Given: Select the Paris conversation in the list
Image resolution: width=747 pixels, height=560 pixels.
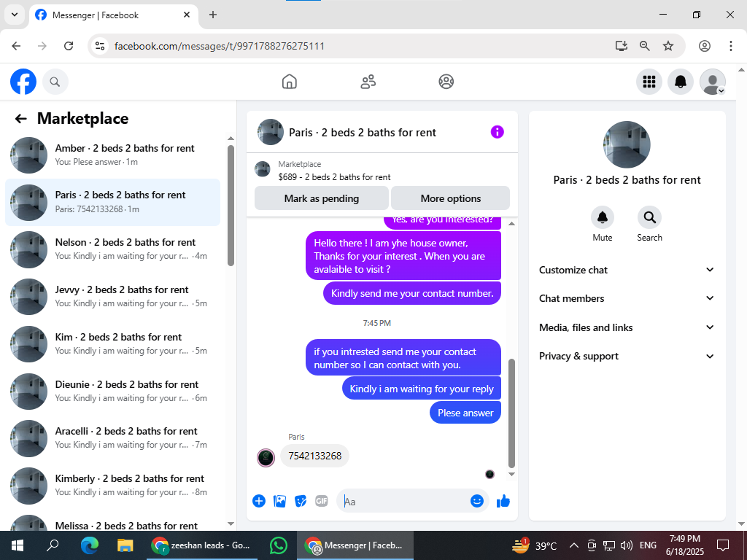Looking at the screenshot, I should (113, 203).
